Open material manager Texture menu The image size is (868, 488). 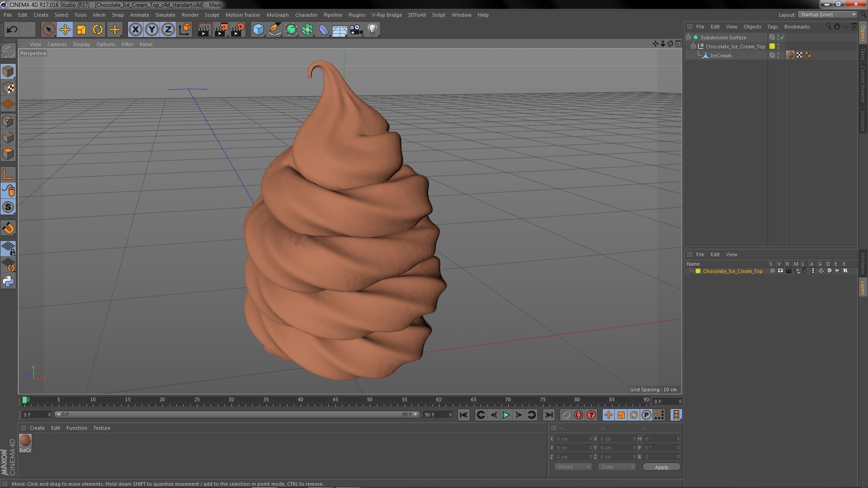(x=102, y=428)
